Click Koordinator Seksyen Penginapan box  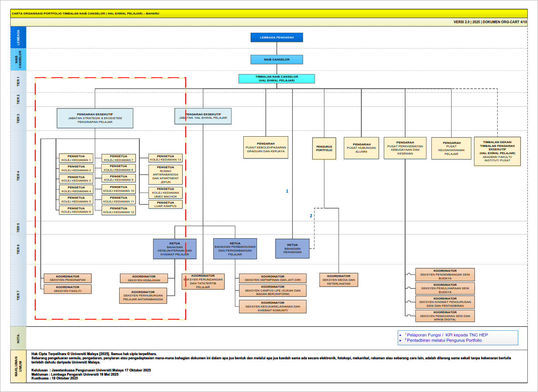tap(68, 278)
